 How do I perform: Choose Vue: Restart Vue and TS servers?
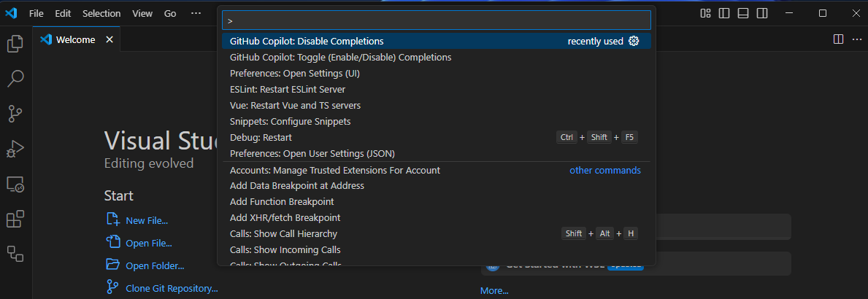[437, 105]
